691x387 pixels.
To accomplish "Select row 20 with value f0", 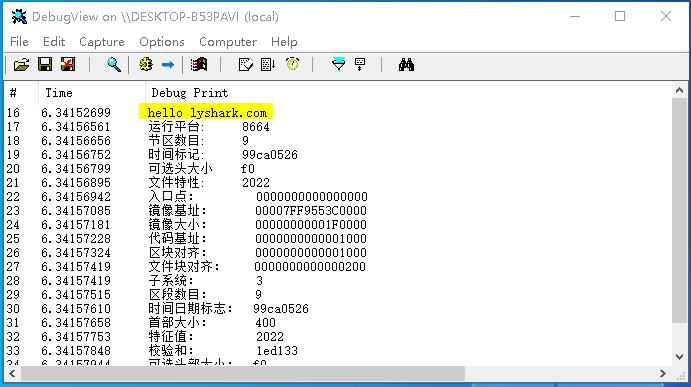I will tap(337, 169).
